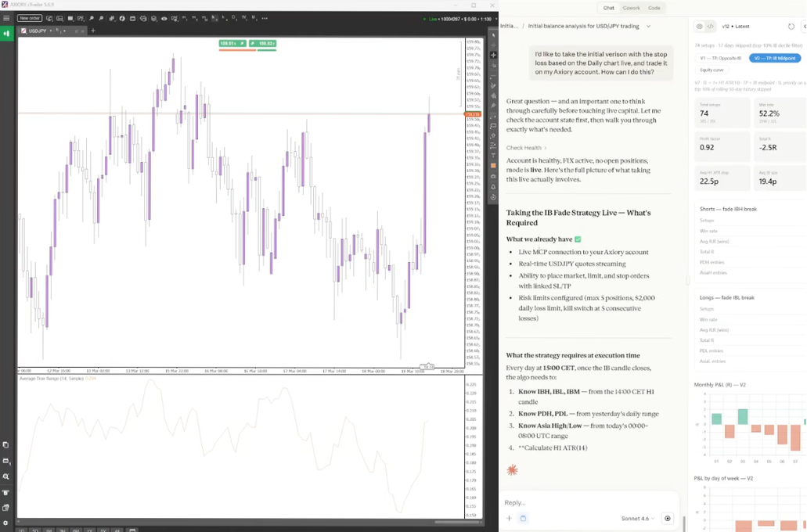Click the orange color square in drawing toolbar
Screen dimensions: 807x532
[x=493, y=166]
